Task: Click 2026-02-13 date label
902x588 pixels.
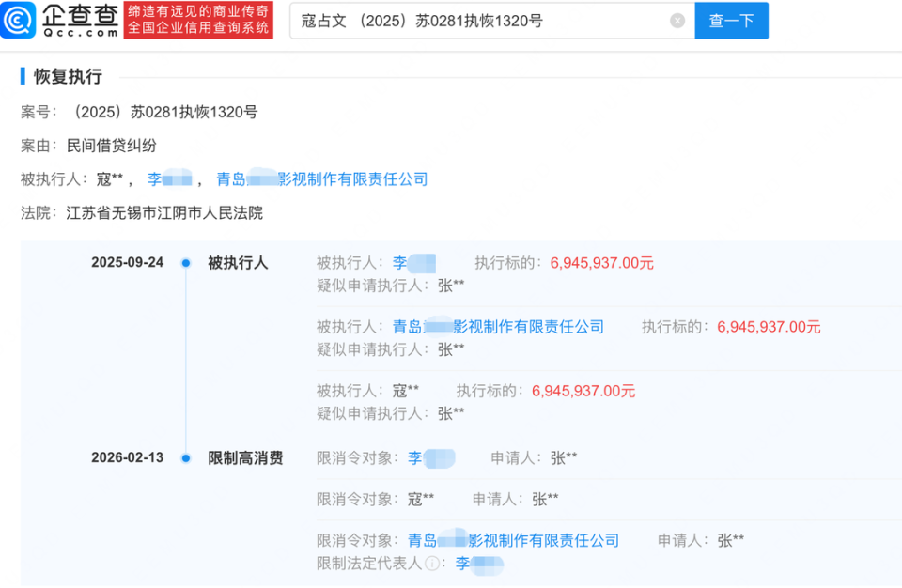Action: click(127, 457)
